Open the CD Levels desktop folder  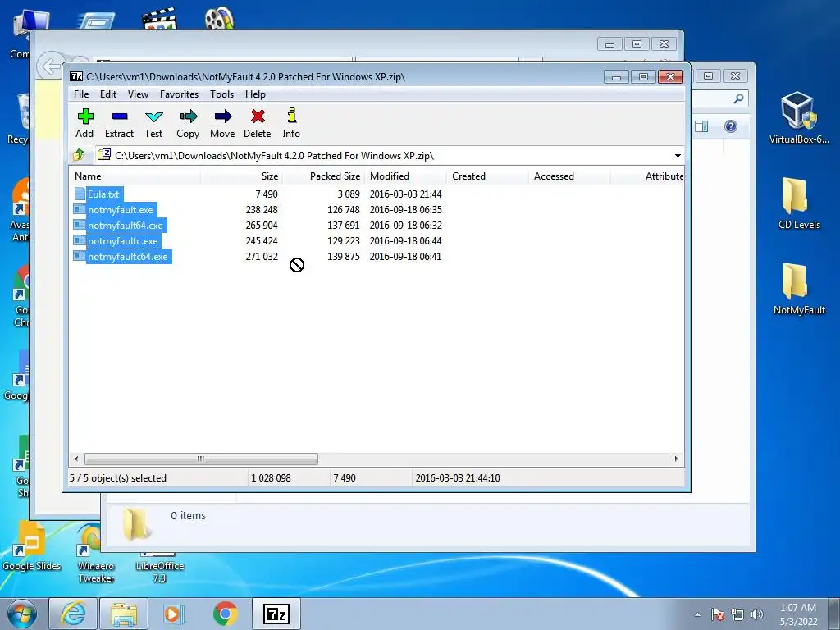coord(799,203)
